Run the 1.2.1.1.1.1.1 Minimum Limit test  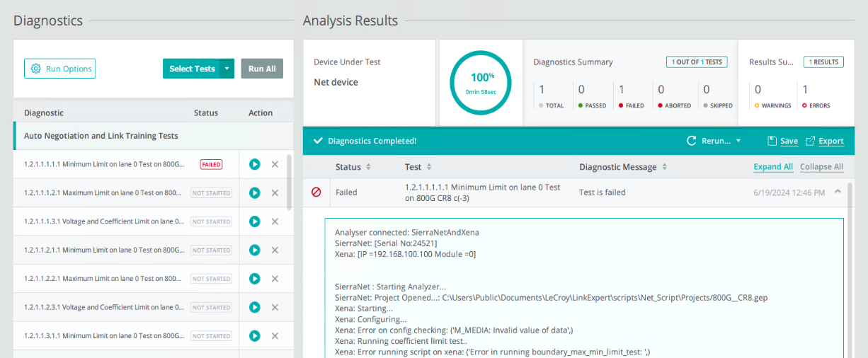[255, 164]
